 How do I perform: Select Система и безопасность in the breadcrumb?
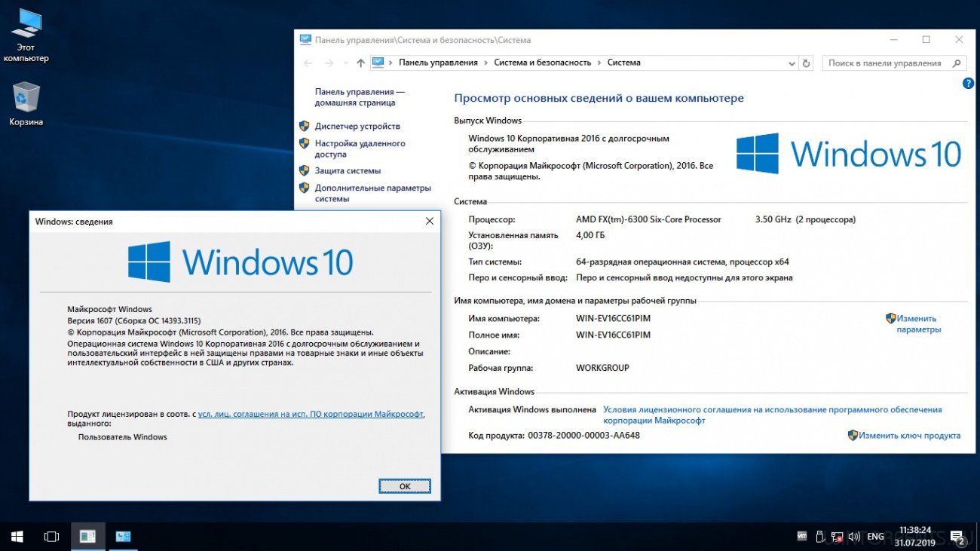(542, 63)
